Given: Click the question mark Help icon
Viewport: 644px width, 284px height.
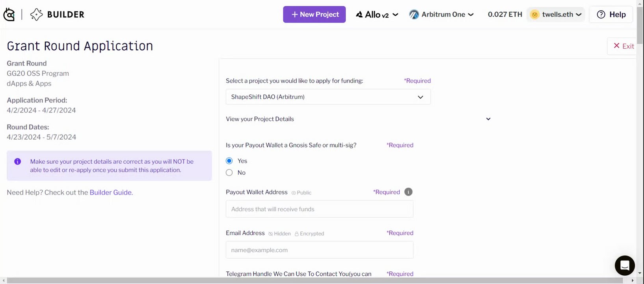Looking at the screenshot, I should tap(601, 15).
